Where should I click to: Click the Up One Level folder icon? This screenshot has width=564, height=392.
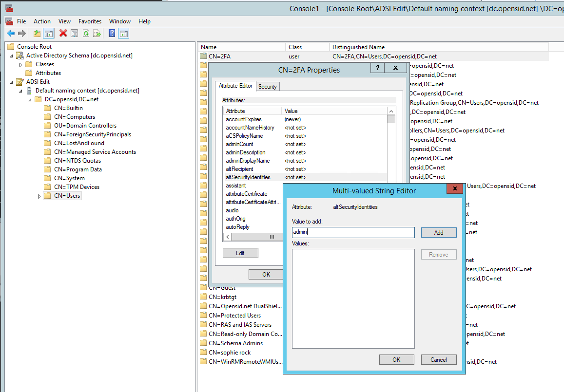pyautogui.click(x=37, y=34)
